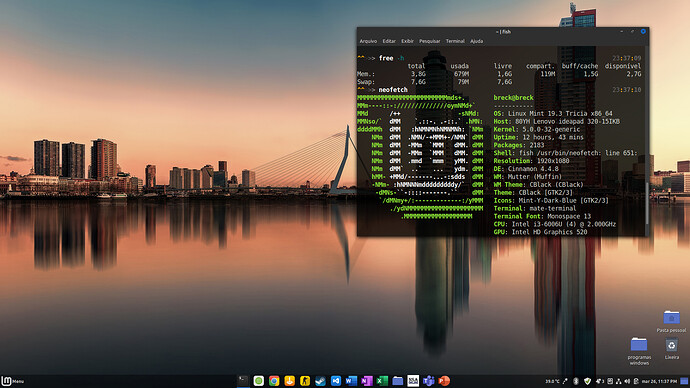Open the file manager folder icon in the taskbar
Image resolution: width=690 pixels, height=388 pixels.
tap(397, 381)
